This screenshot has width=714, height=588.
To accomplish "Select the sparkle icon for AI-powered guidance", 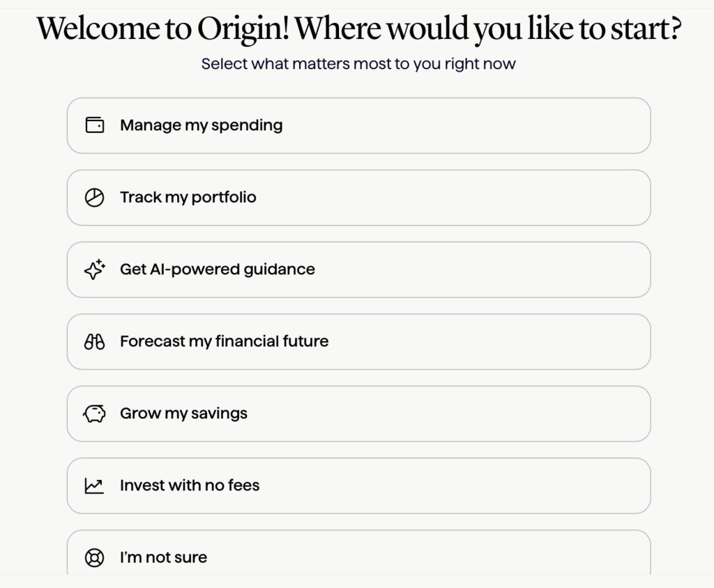I will (94, 270).
